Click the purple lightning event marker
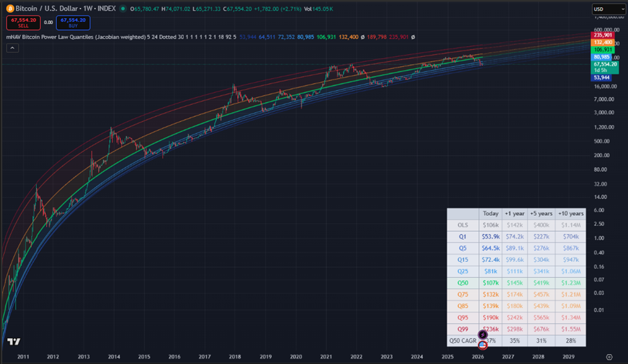 pos(482,334)
